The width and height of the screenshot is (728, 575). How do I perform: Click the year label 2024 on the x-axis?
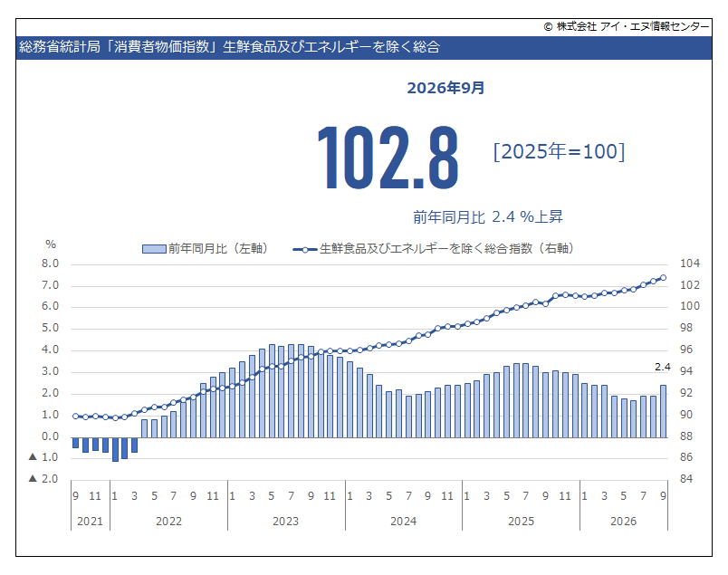tap(404, 522)
